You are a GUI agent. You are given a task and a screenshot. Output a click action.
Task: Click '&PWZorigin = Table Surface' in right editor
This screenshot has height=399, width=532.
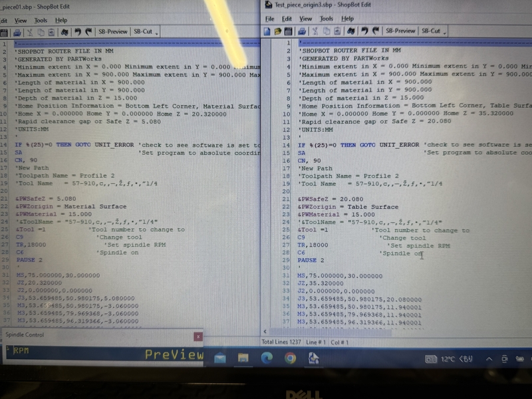click(348, 207)
